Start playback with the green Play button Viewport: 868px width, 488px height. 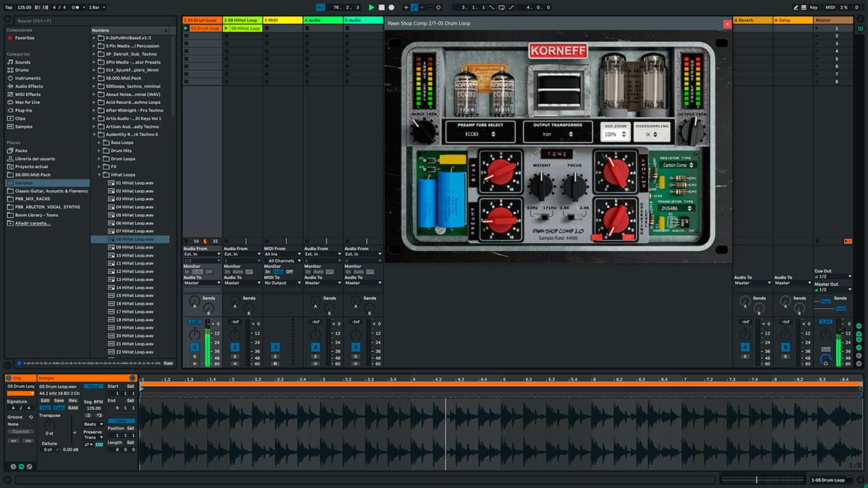tap(372, 7)
